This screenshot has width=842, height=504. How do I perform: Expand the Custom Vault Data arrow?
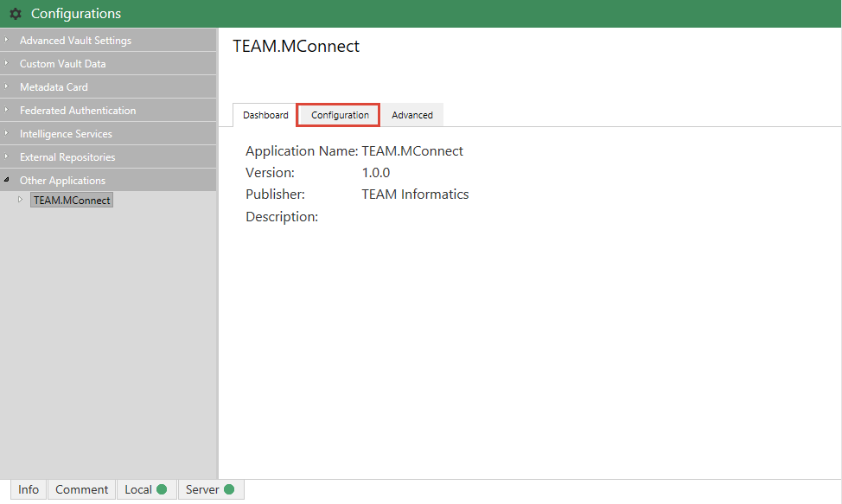pos(6,64)
